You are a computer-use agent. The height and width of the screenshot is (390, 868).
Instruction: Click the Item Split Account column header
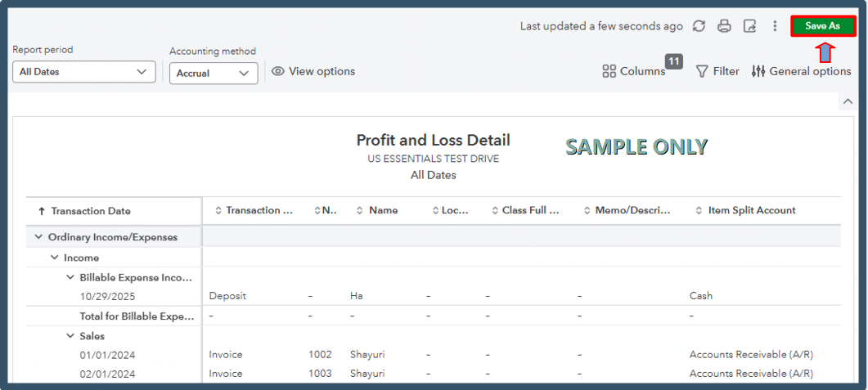point(751,210)
